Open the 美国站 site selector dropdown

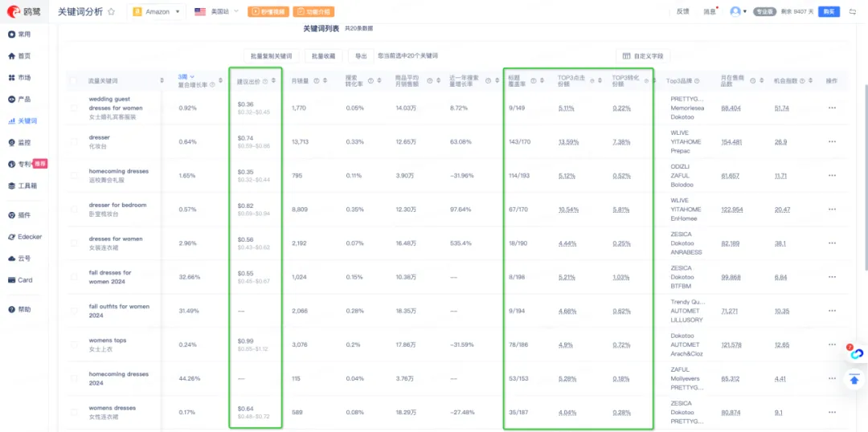(216, 11)
